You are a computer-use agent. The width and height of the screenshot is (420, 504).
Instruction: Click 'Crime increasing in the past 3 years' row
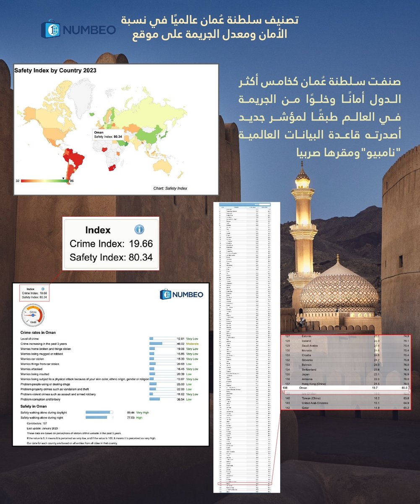110,344
